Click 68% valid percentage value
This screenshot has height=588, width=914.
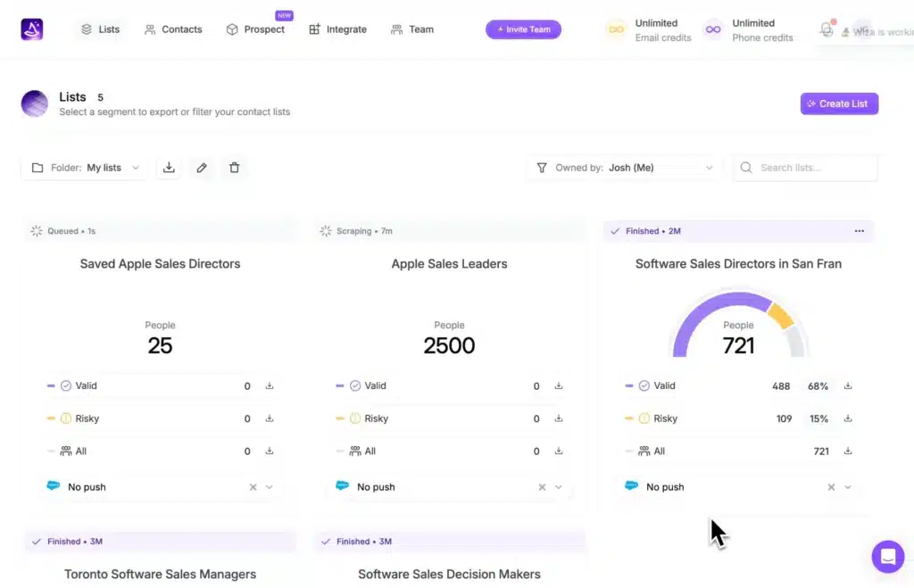(x=818, y=386)
